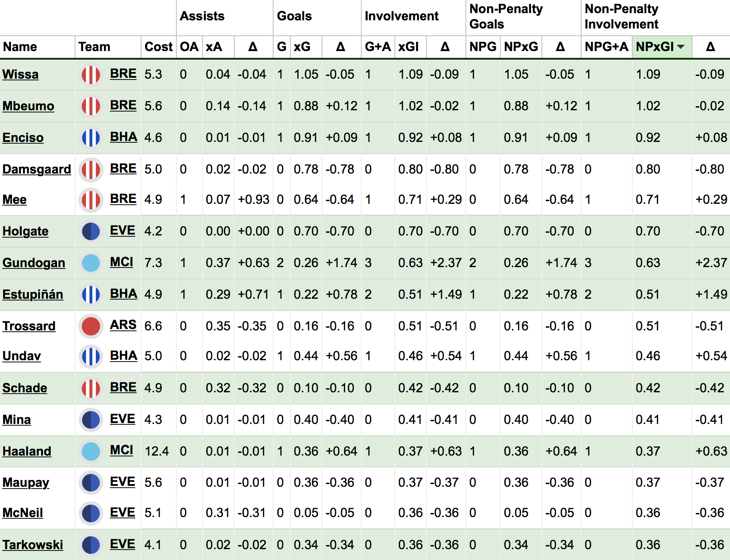Viewport: 730px width, 560px height.
Task: Click the Brentford badge in Schade's row
Action: pos(91,388)
